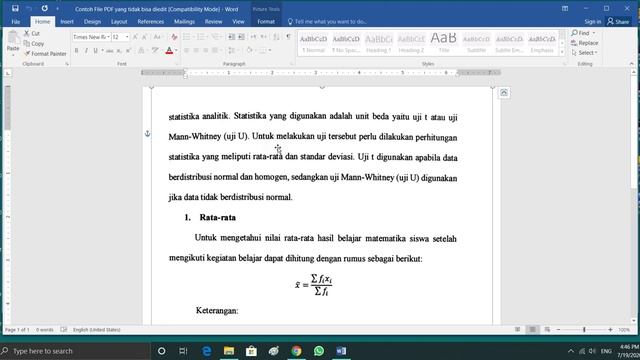Collapse the ribbon with the caret arrow

tap(631, 64)
